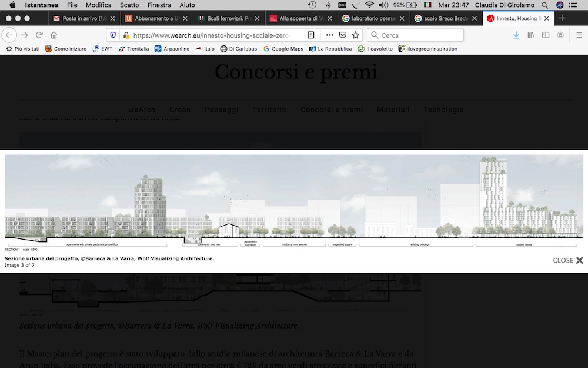This screenshot has width=588, height=368.
Task: Open La Repubblica bookmark
Action: (330, 49)
